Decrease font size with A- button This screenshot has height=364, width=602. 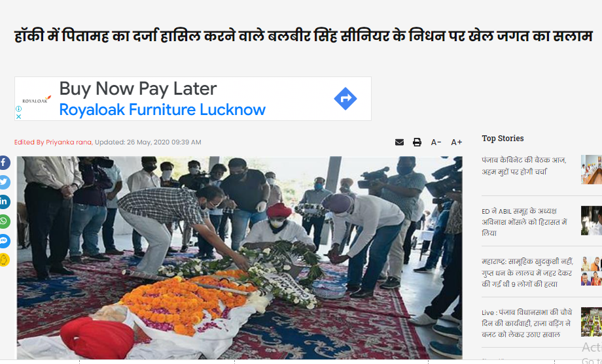[x=436, y=142]
